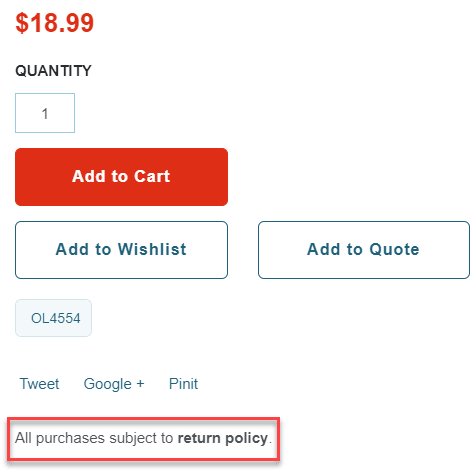The height and width of the screenshot is (470, 476).
Task: Click the QUANTITY label
Action: [x=53, y=71]
